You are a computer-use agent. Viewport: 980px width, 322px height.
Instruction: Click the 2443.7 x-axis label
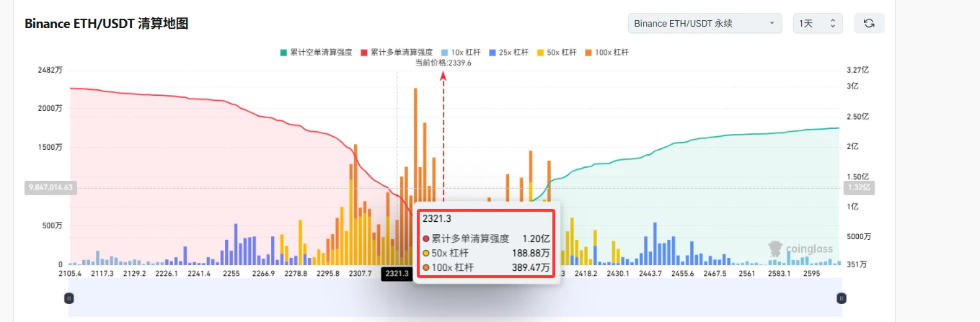[x=650, y=274]
